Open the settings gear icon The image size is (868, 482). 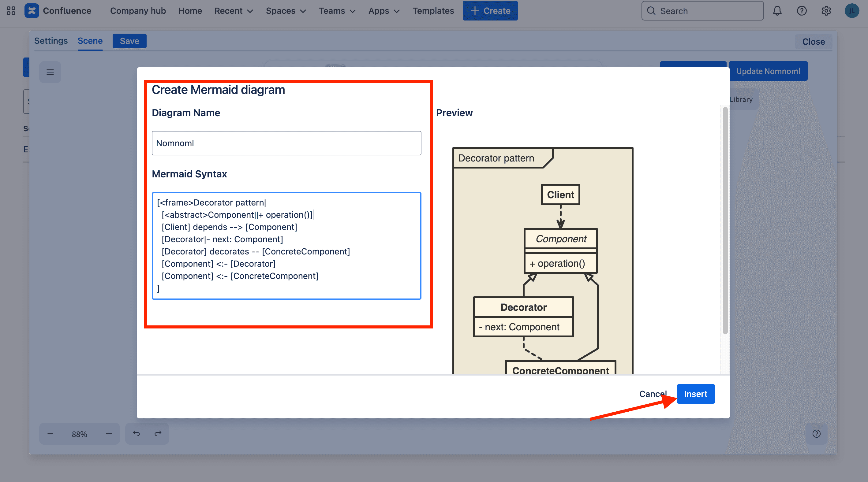(x=826, y=11)
